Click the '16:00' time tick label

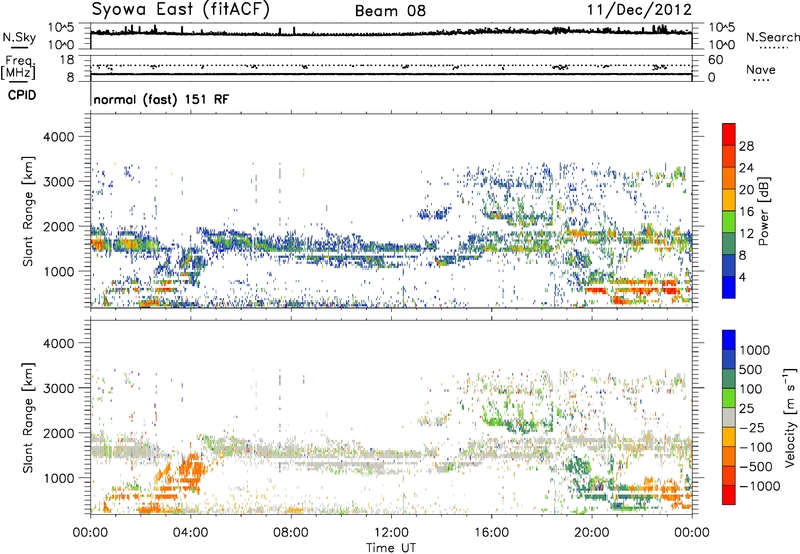tap(491, 533)
